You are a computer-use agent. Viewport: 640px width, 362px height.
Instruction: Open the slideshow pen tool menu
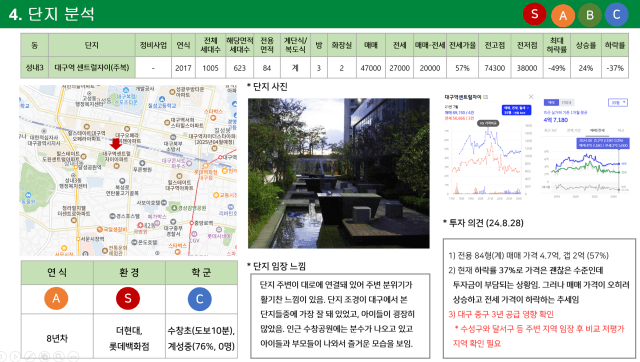(x=30, y=356)
